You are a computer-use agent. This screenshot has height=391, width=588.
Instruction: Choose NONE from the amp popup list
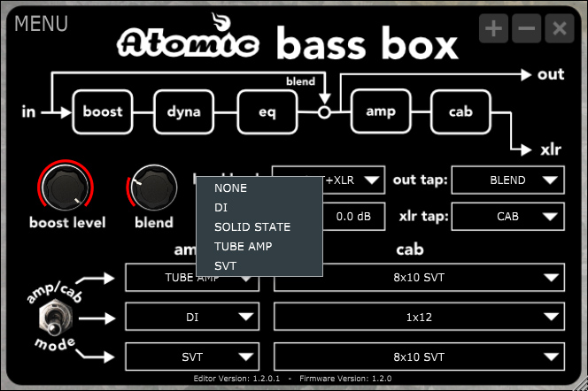coord(259,188)
